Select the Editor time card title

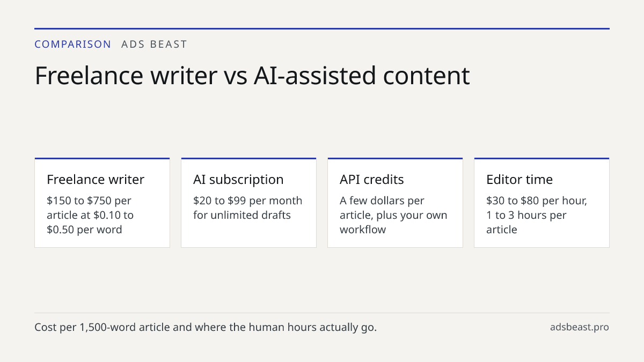519,179
